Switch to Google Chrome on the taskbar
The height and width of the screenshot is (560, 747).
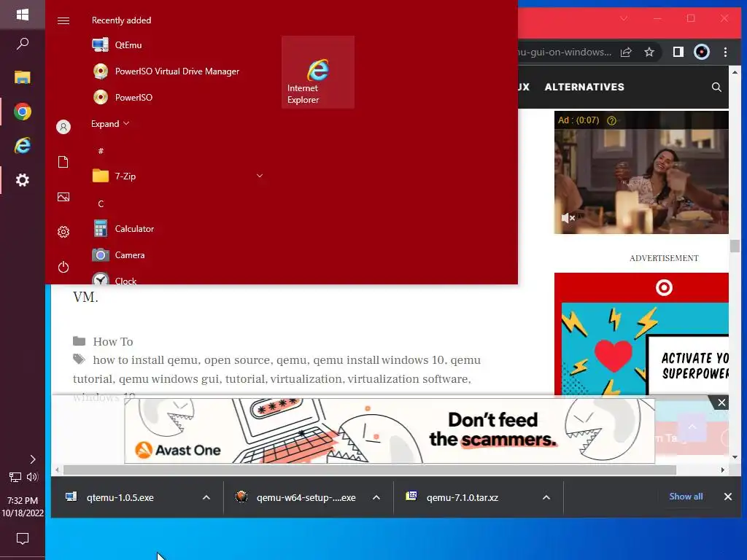23,112
